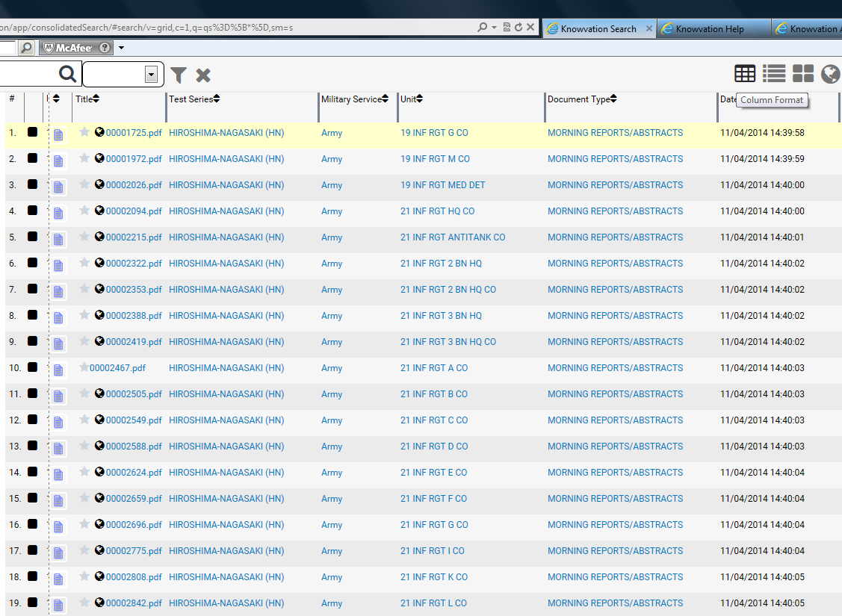
Task: Open 00002467.pdf link
Action: [117, 367]
